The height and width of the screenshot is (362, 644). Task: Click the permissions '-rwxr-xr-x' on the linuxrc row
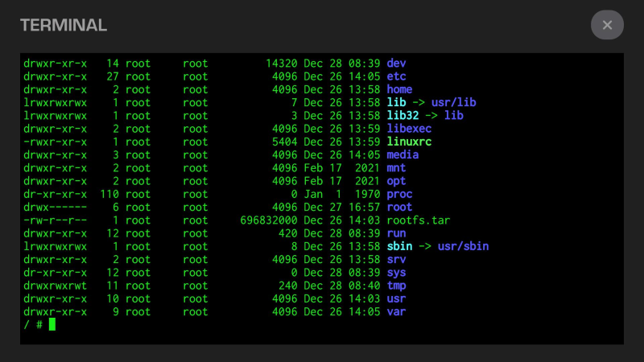click(55, 142)
